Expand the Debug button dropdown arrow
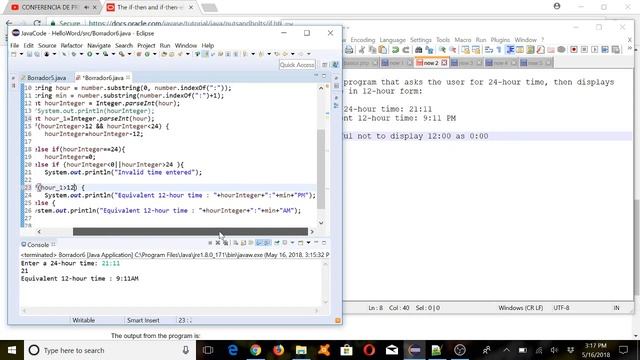This screenshot has width=640, height=360. 81,54
